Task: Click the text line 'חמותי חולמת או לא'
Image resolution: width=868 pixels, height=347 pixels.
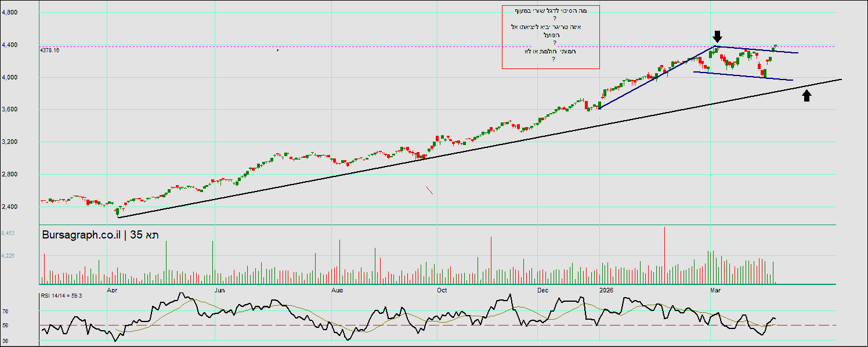Action: (551, 51)
